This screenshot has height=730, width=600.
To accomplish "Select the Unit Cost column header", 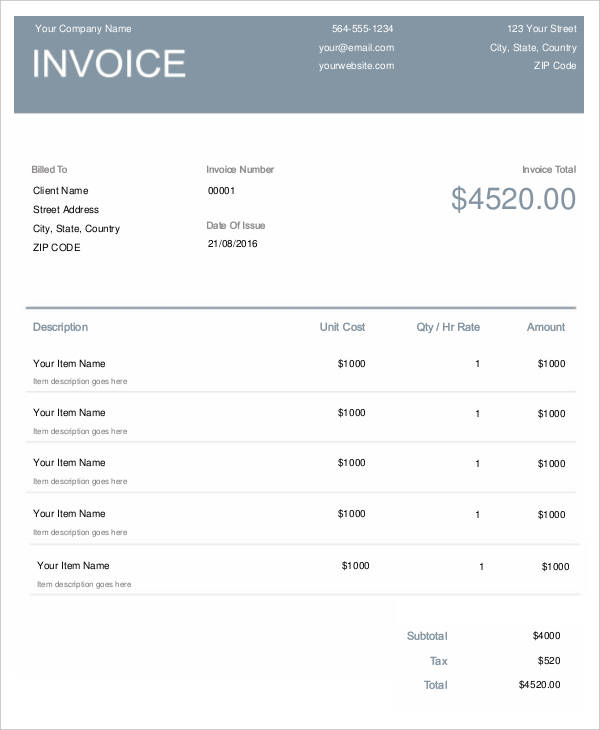I will pyautogui.click(x=342, y=327).
